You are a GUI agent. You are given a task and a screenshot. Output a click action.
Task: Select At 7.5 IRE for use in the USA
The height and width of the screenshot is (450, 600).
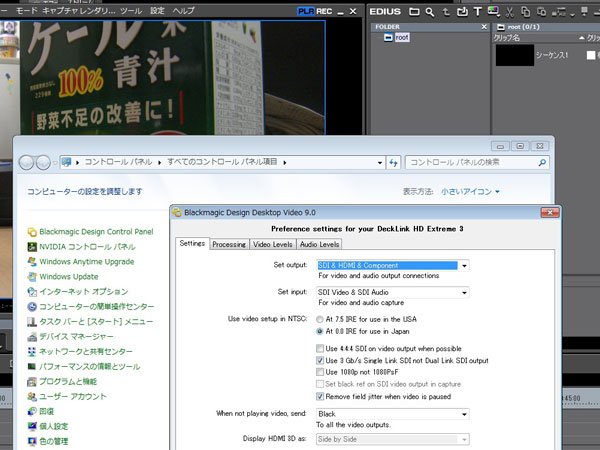(x=320, y=319)
